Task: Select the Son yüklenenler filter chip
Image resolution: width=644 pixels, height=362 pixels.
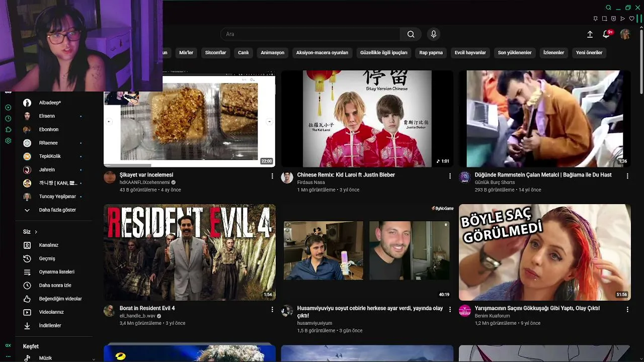Action: 515,53
